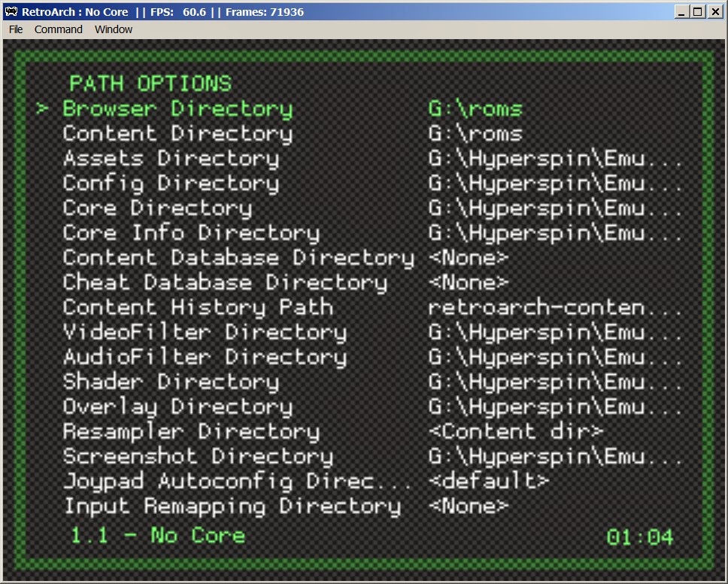Select the AudioFilter Directory option
728x584 pixels.
pyautogui.click(x=205, y=357)
